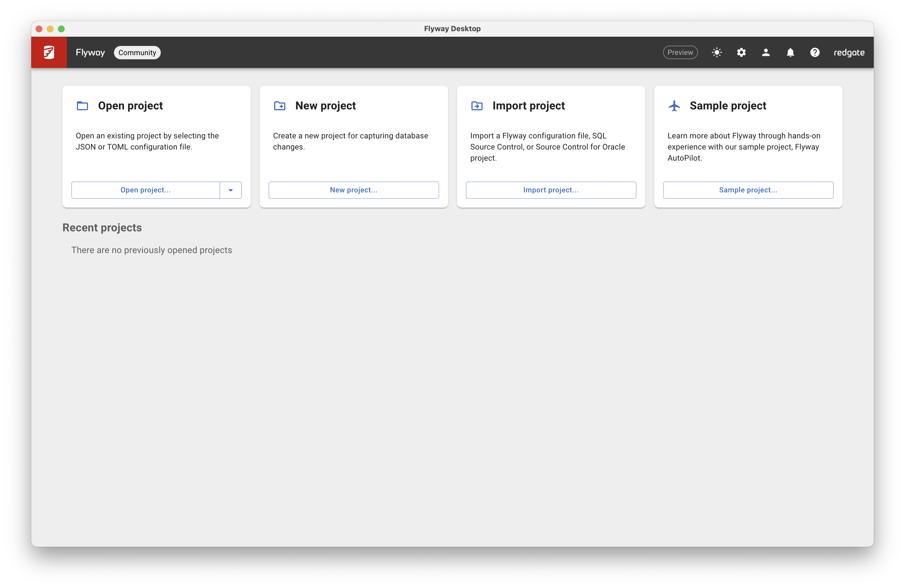Click the red Flyway logo icon
This screenshot has height=588, width=905.
pyautogui.click(x=49, y=52)
